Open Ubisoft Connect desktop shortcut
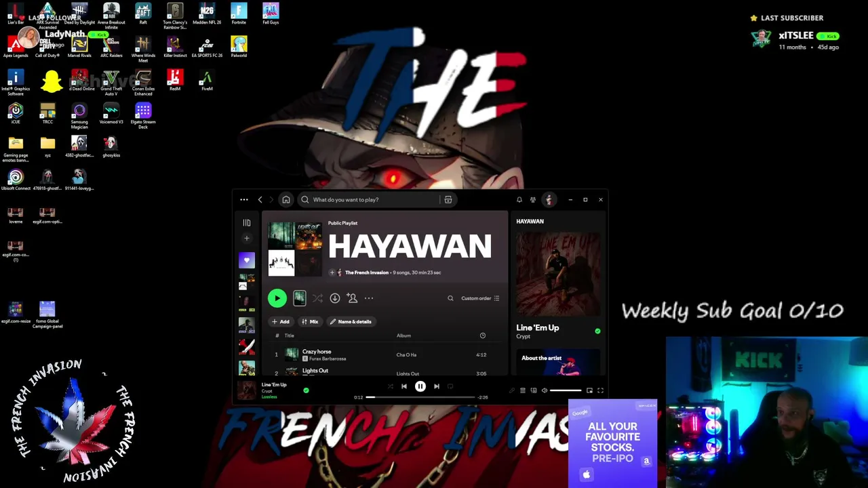The image size is (868, 488). (16, 180)
